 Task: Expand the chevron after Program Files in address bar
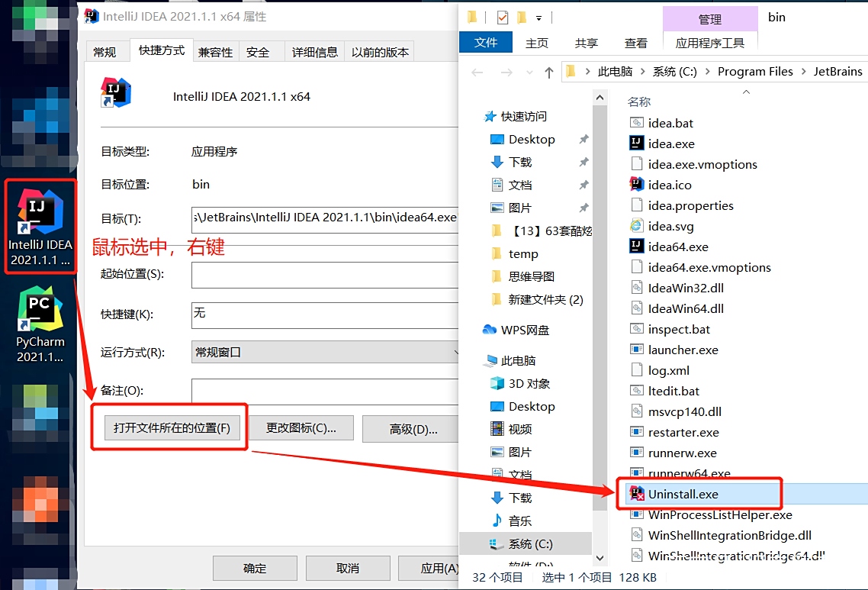pyautogui.click(x=803, y=72)
